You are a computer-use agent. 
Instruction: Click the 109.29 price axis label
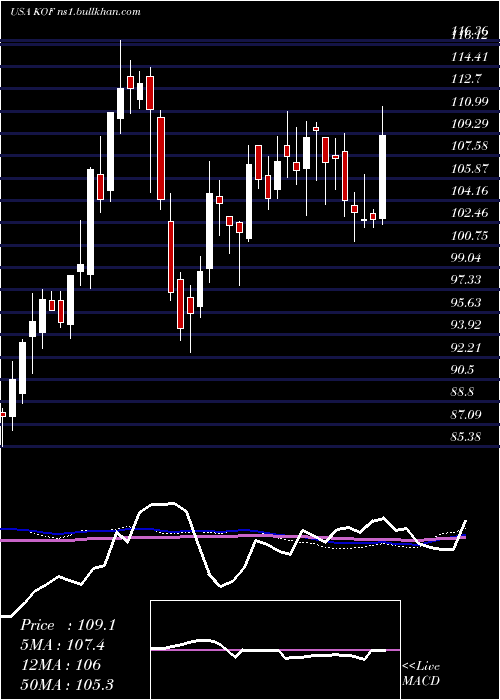[x=468, y=124]
